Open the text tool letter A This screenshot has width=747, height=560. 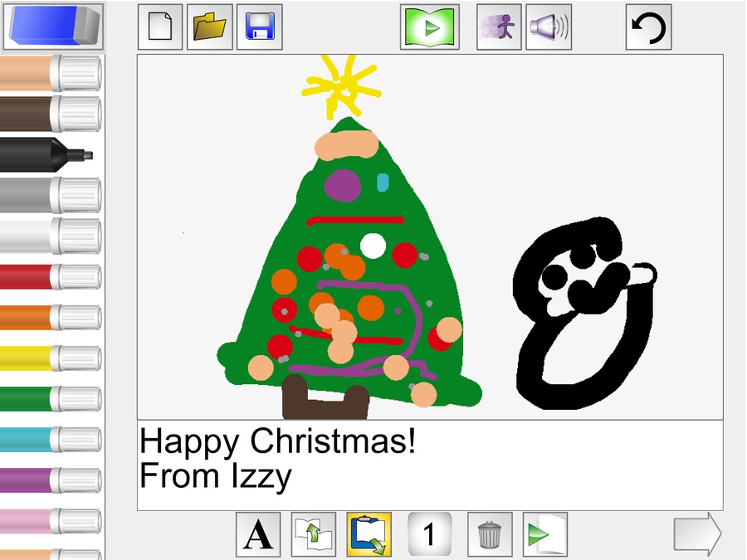[258, 534]
